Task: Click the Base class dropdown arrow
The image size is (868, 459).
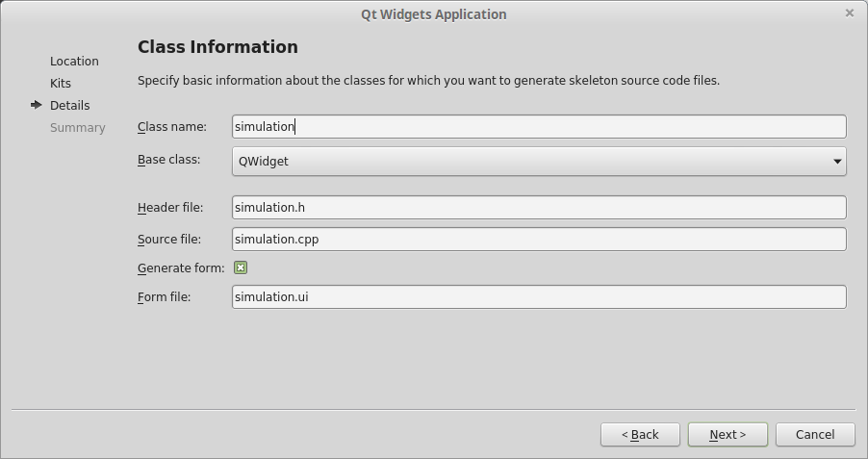Action: tap(836, 161)
